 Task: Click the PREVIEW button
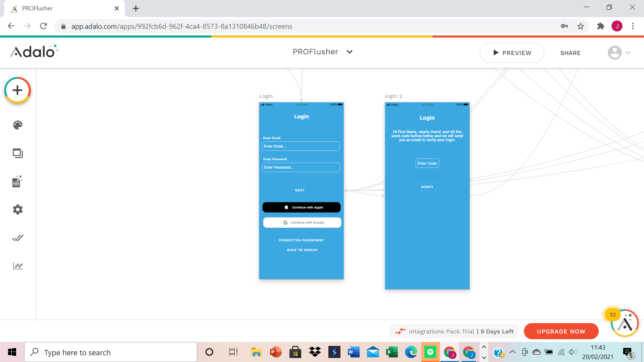point(512,53)
